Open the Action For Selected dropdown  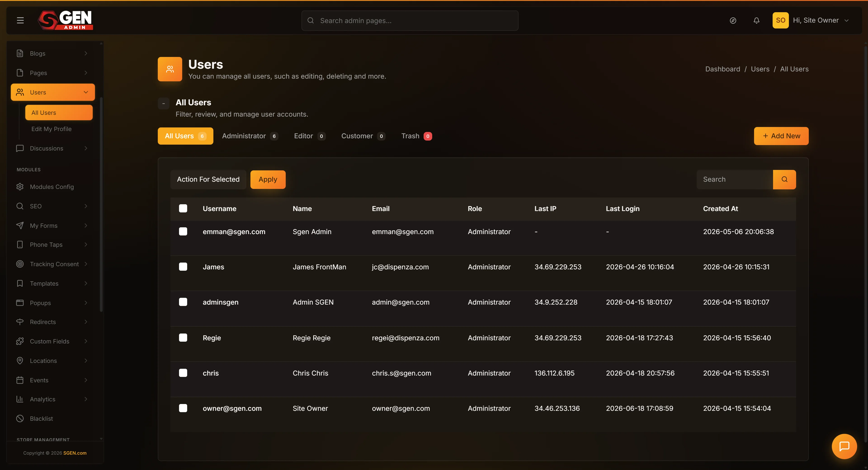click(x=208, y=180)
